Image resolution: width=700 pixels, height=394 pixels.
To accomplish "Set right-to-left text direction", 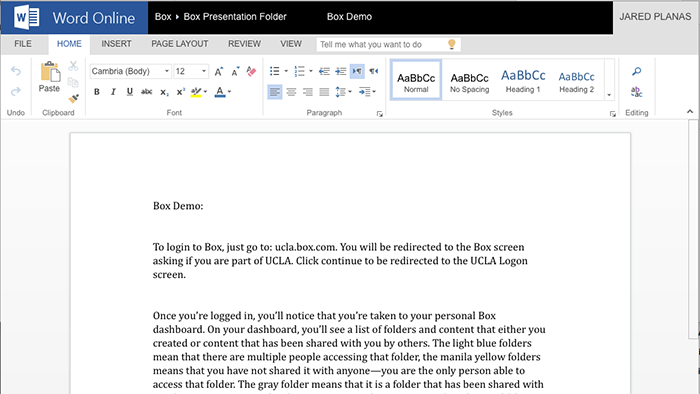I will [374, 71].
